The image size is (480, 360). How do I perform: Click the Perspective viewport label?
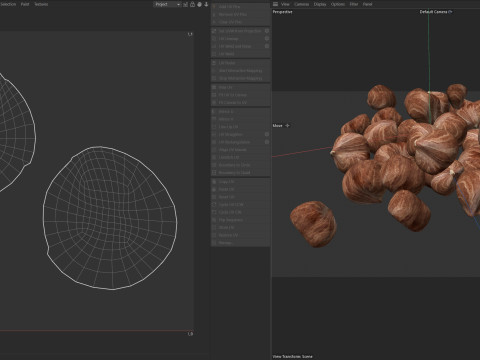point(282,12)
